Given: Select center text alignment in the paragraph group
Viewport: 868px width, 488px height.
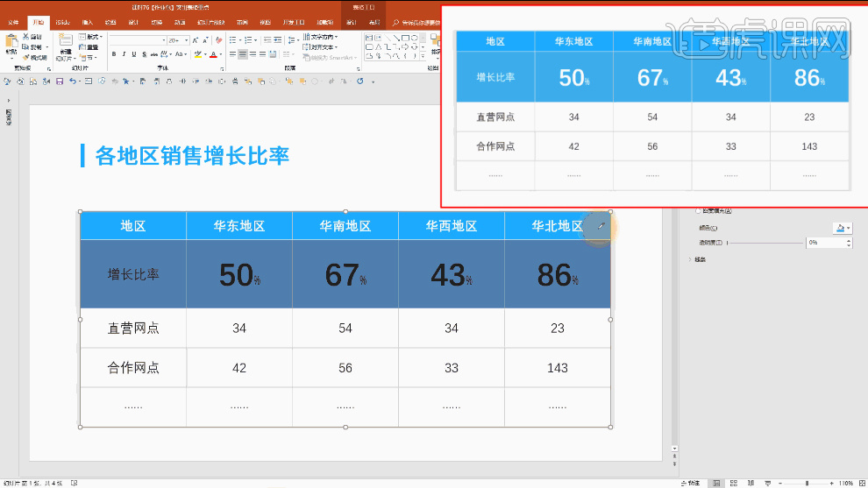Looking at the screenshot, I should pyautogui.click(x=243, y=54).
